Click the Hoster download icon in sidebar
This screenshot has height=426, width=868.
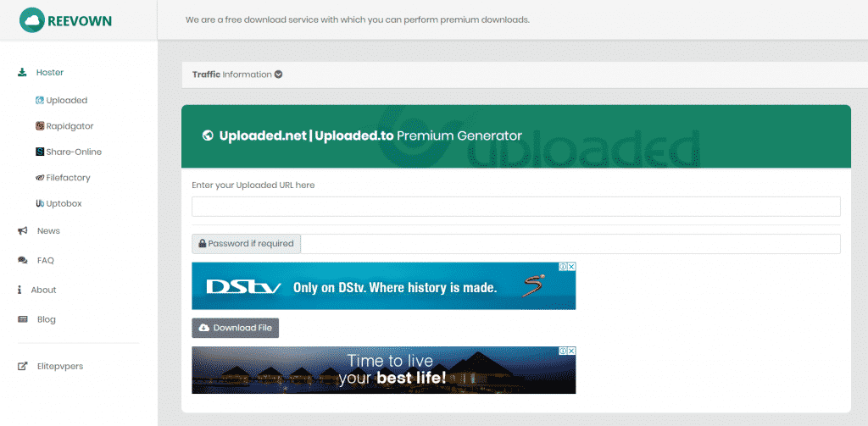click(22, 72)
